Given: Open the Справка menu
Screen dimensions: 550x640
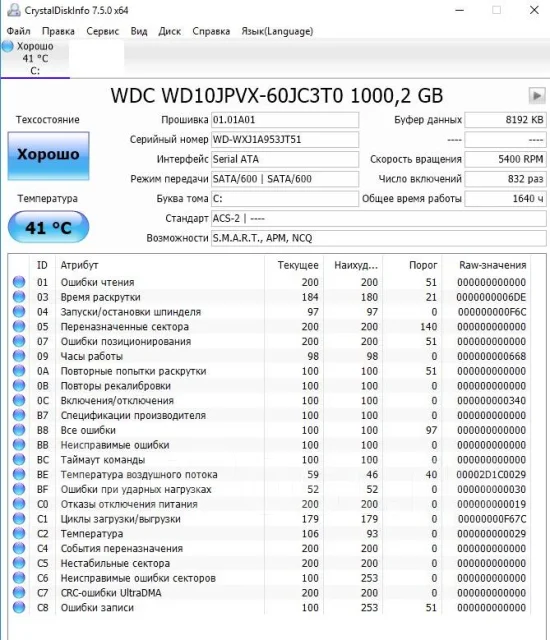Looking at the screenshot, I should pyautogui.click(x=211, y=31).
